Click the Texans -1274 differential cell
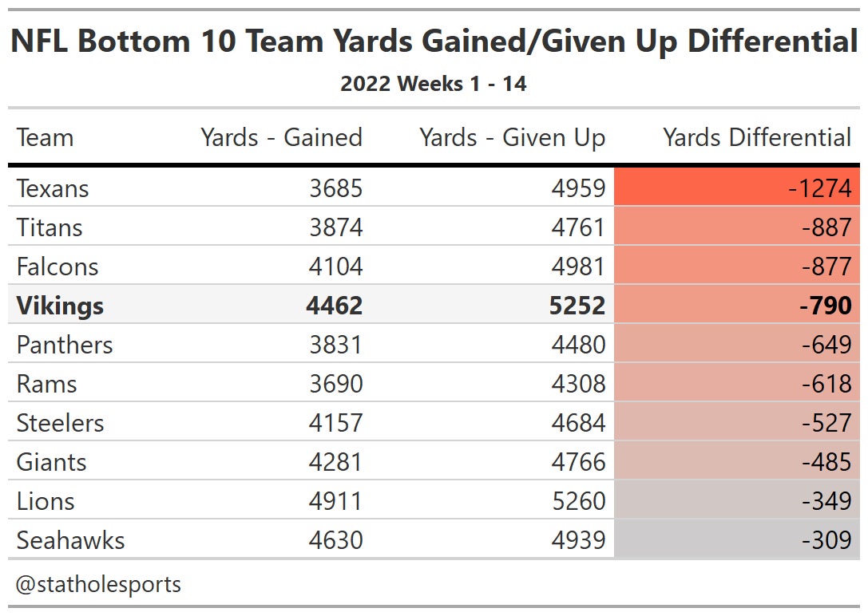 coord(819,188)
